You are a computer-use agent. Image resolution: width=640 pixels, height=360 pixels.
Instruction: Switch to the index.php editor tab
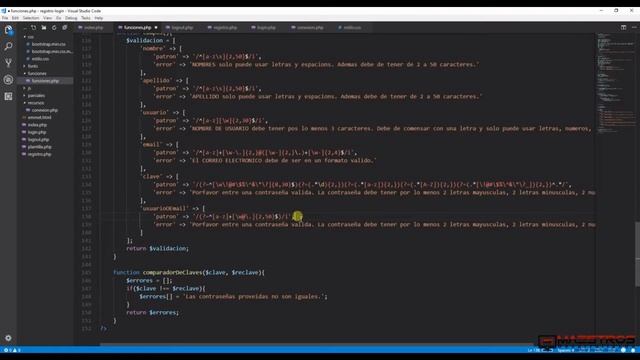coord(93,28)
